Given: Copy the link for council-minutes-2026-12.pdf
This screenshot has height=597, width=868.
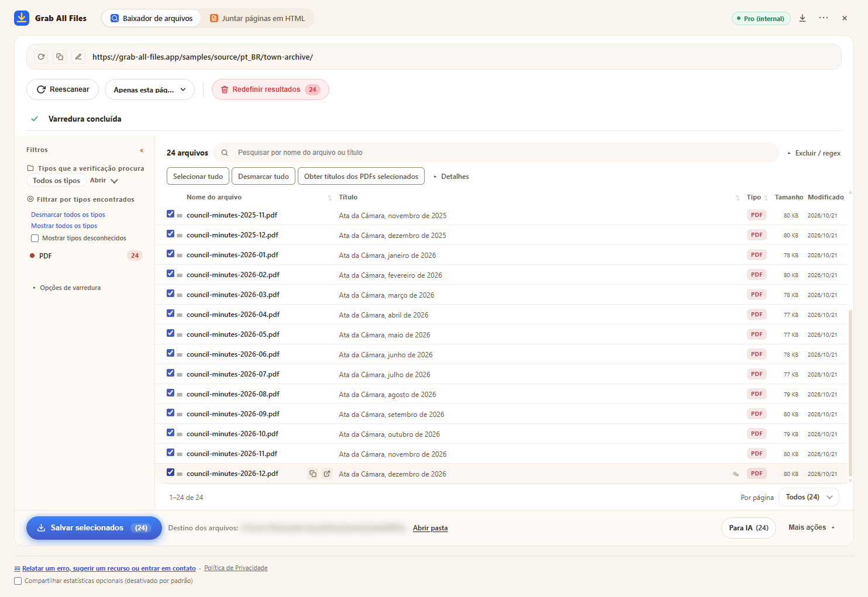Looking at the screenshot, I should pyautogui.click(x=313, y=474).
